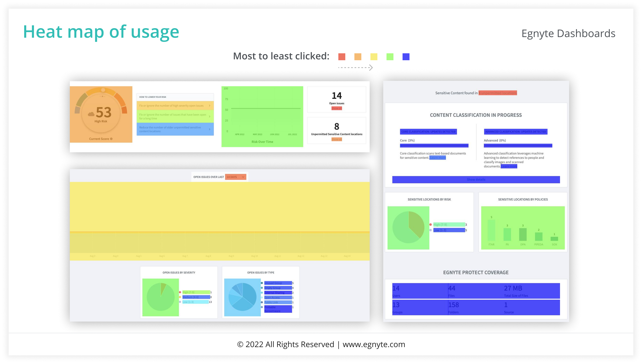Expand the high severity open issues chevron
642x364 pixels.
coord(210,106)
